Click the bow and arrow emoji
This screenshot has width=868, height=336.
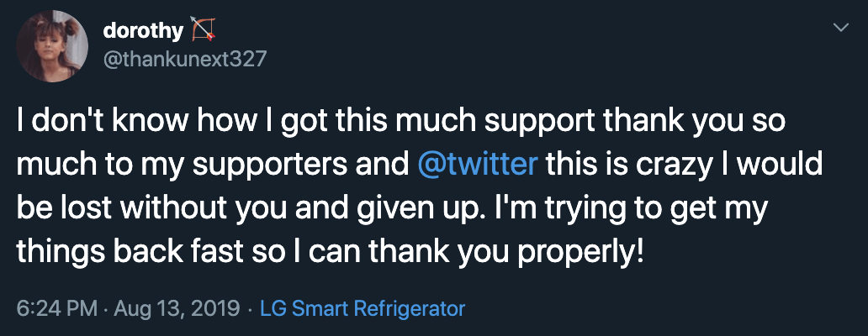click(x=204, y=30)
